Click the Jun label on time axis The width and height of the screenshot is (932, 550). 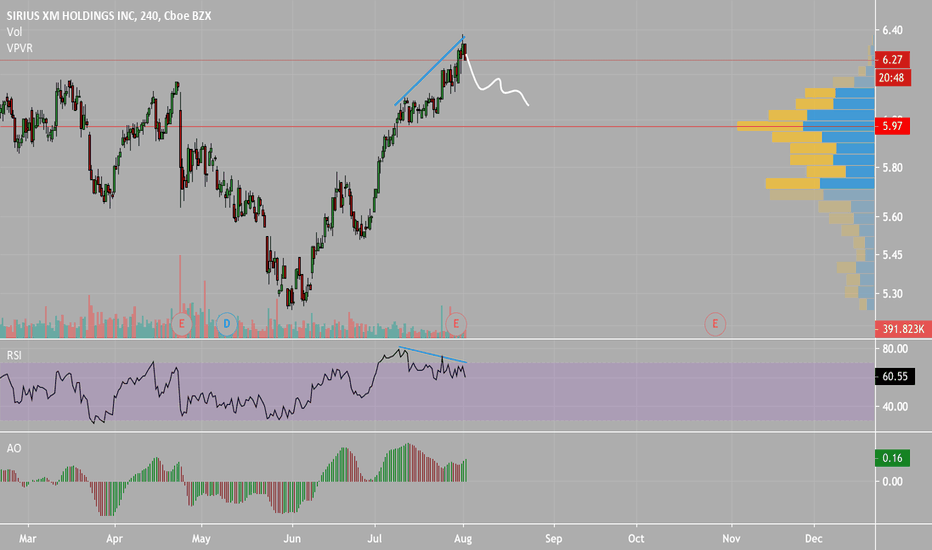(x=292, y=539)
